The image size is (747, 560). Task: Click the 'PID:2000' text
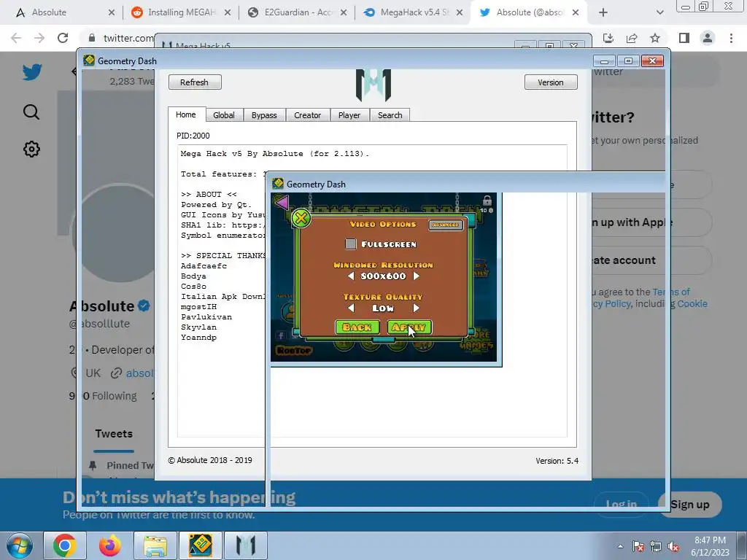[193, 136]
